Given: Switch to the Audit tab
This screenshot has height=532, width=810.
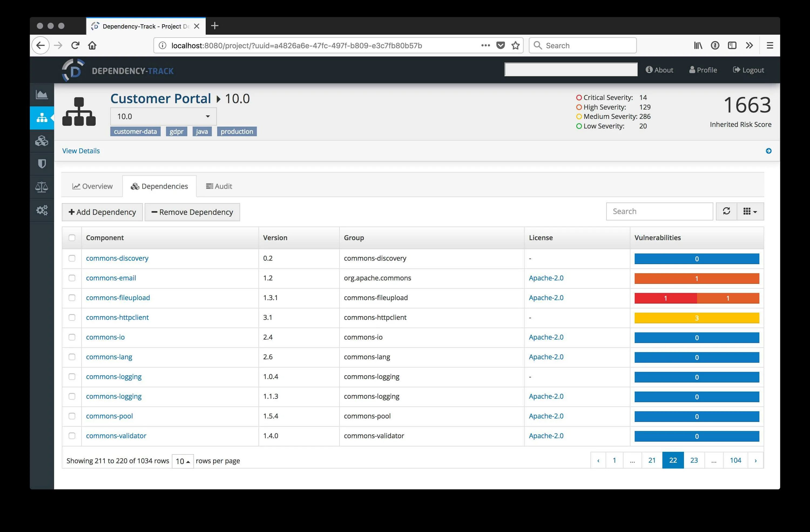Looking at the screenshot, I should (219, 186).
